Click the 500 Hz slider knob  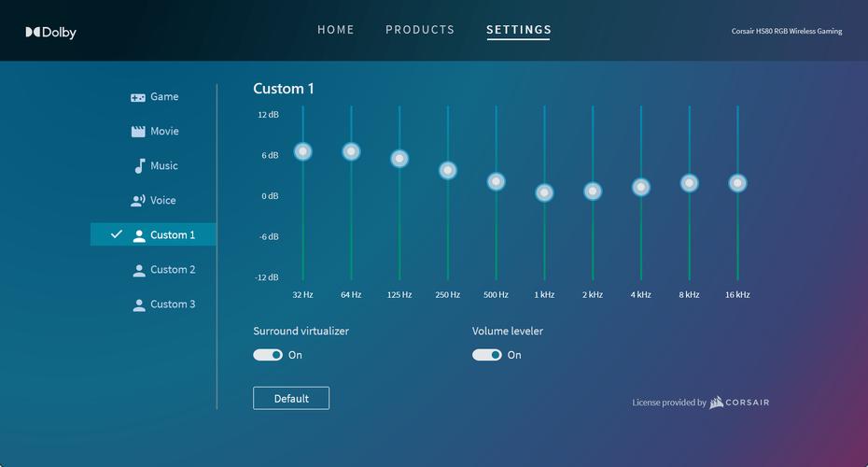pyautogui.click(x=496, y=181)
